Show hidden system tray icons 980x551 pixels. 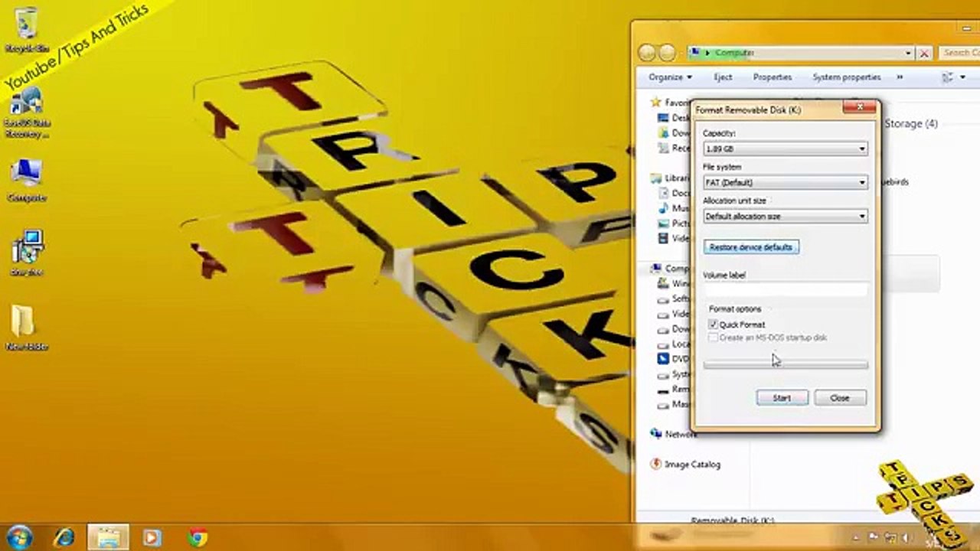pyautogui.click(x=855, y=537)
